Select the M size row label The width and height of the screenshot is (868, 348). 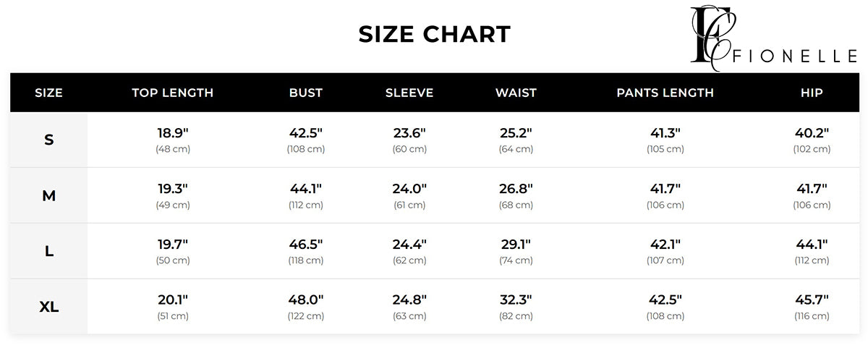49,195
